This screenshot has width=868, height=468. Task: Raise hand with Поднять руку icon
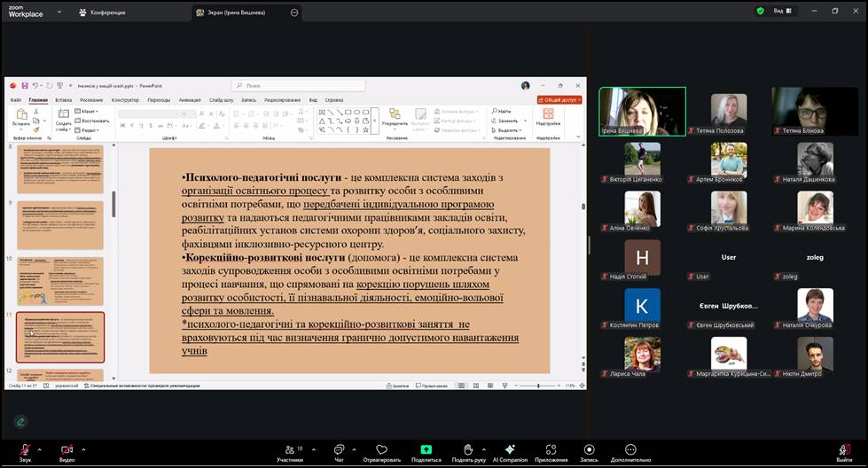[x=468, y=449]
